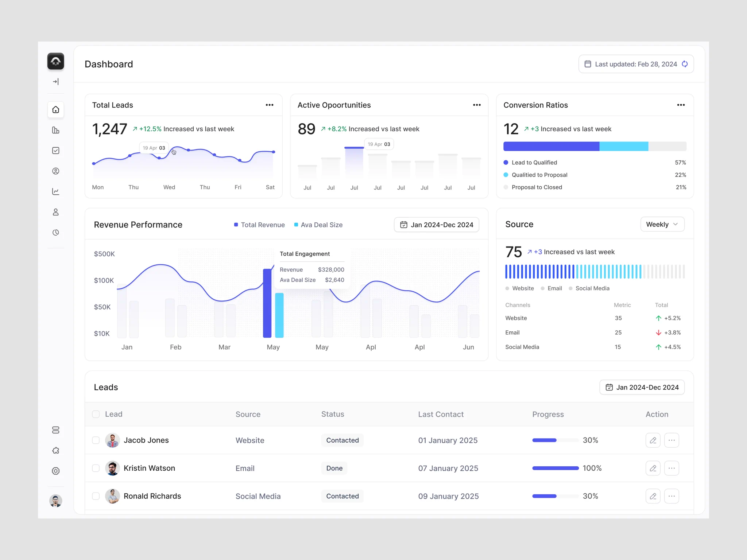Viewport: 747px width, 560px height.
Task: Toggle the Total Revenue legend item
Action: pyautogui.click(x=259, y=225)
